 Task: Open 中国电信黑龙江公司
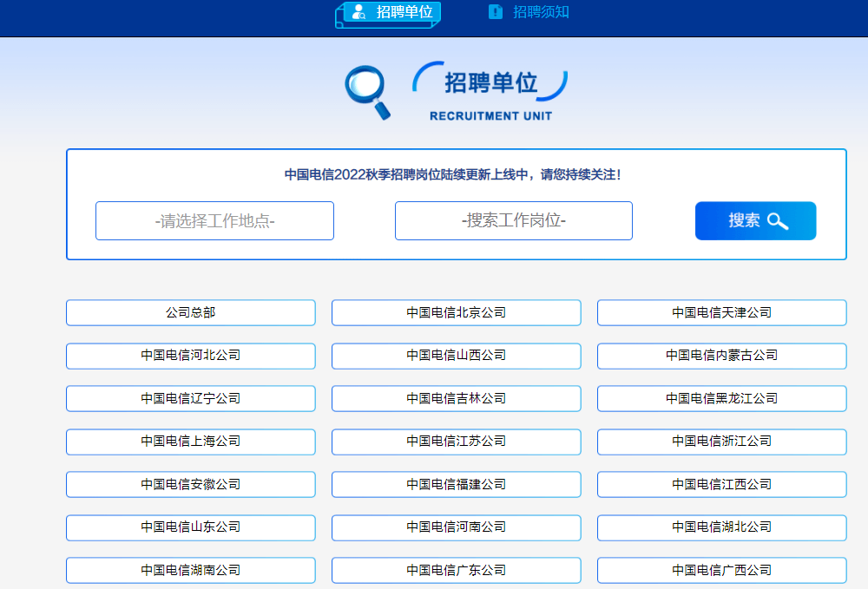click(722, 399)
